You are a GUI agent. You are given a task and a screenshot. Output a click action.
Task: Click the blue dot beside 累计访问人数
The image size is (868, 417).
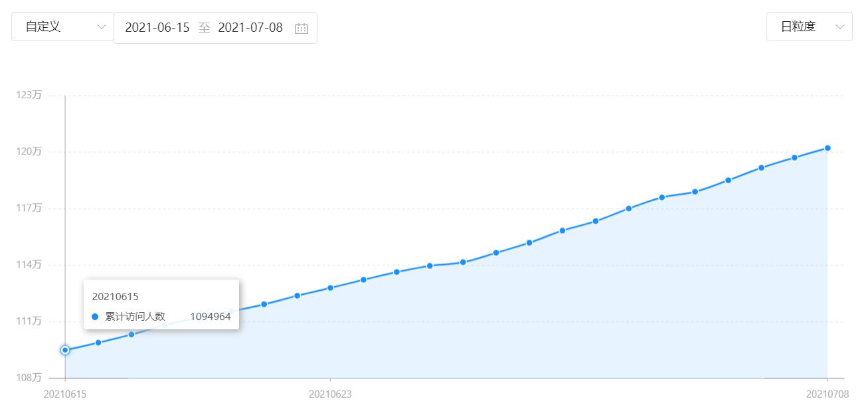95,317
